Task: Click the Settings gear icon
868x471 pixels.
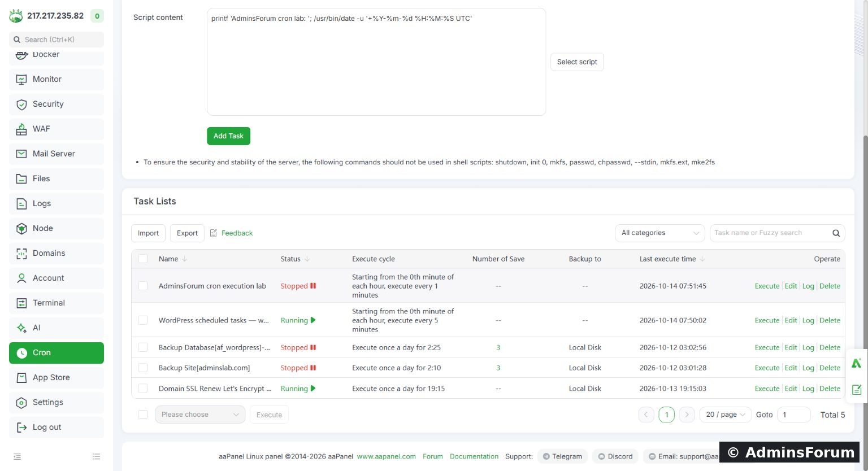Action: pyautogui.click(x=21, y=402)
